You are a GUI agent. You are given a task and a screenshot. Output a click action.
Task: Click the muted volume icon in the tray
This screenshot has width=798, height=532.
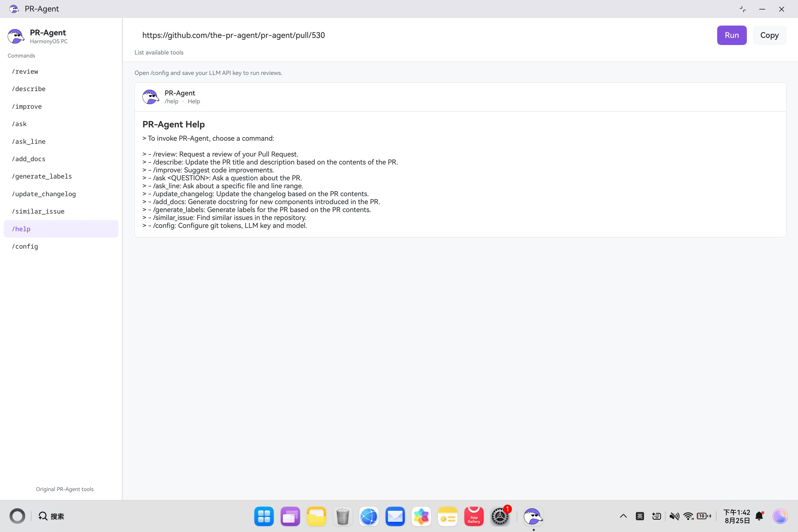(674, 516)
